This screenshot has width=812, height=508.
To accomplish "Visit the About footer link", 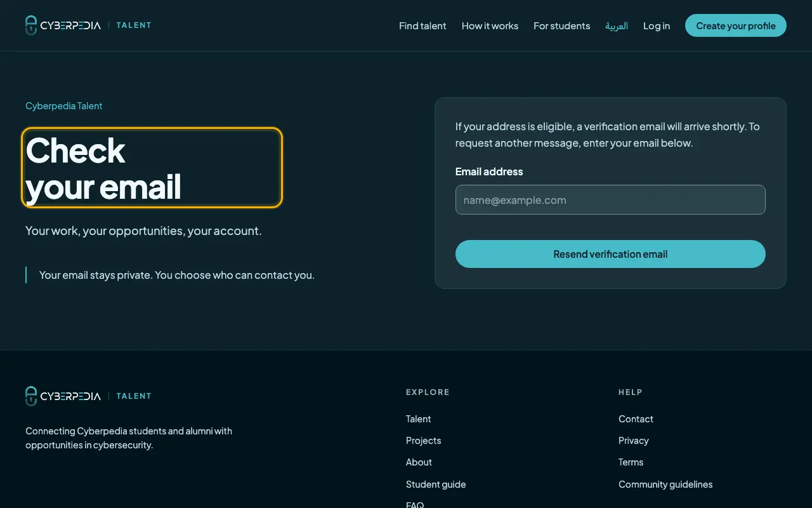I will [x=419, y=462].
